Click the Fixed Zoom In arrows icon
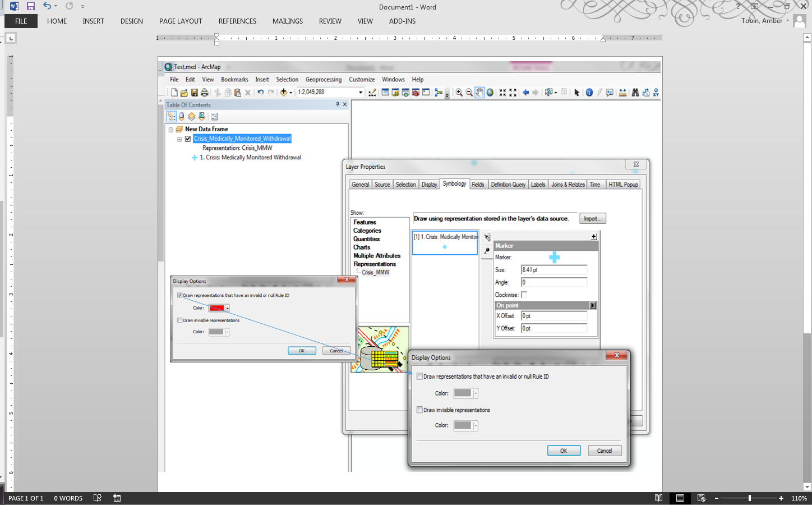 (x=502, y=93)
